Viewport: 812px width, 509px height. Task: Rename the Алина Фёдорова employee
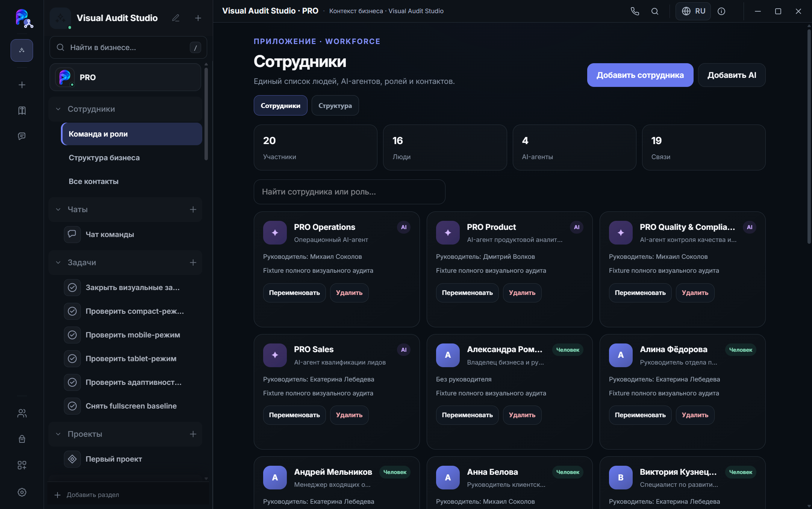640,415
